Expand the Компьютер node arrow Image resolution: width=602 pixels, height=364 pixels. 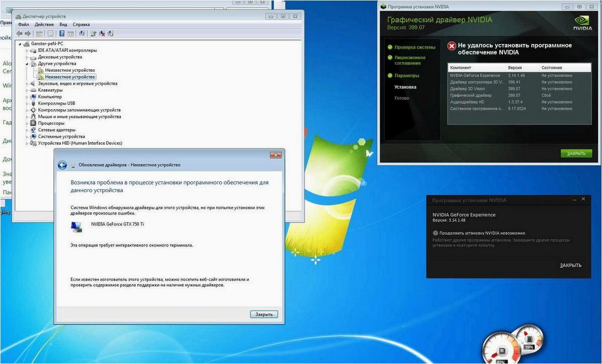click(x=27, y=96)
